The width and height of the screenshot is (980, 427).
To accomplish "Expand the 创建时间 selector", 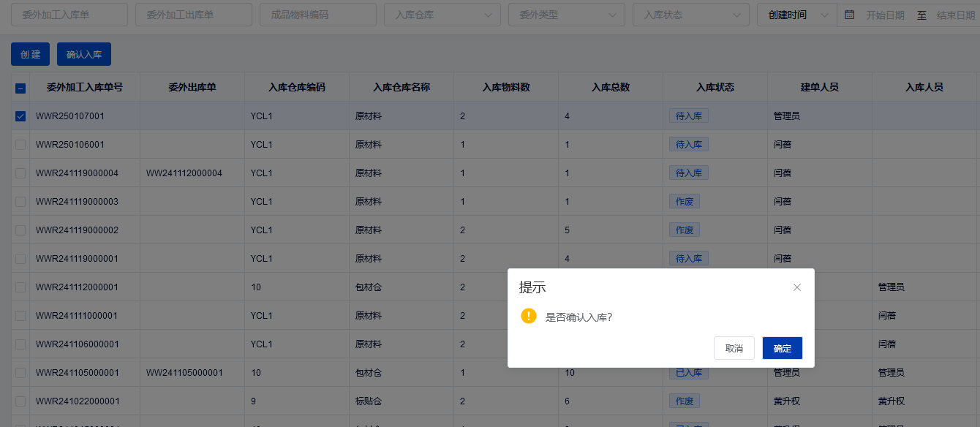I will [x=796, y=15].
